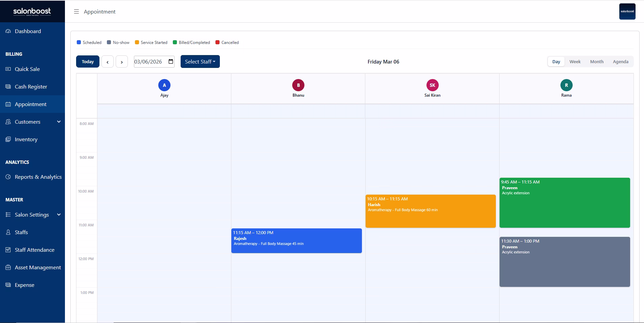Click the date input field 03/06/2026
This screenshot has height=323, width=644.
click(154, 61)
